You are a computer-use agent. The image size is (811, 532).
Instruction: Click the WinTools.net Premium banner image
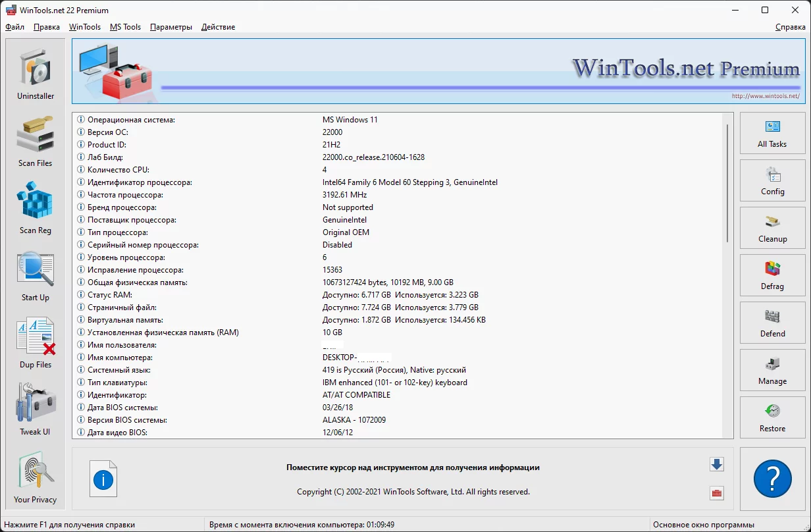point(438,70)
